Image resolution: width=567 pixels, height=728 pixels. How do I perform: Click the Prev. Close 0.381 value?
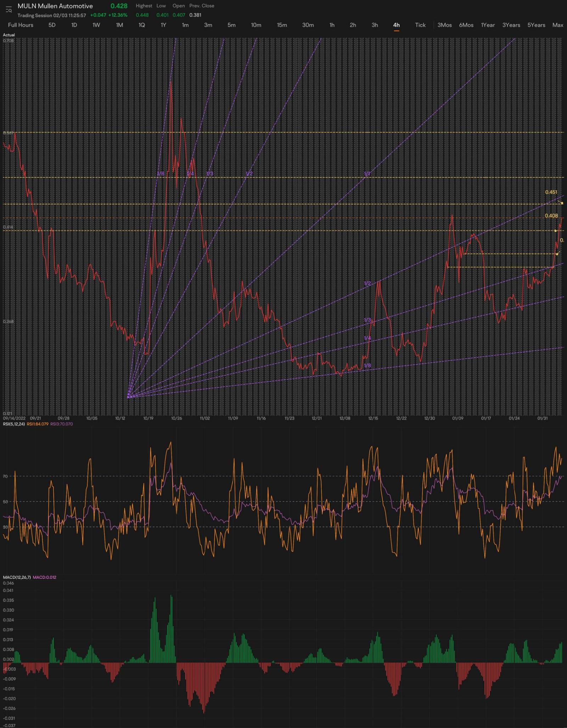(x=195, y=15)
